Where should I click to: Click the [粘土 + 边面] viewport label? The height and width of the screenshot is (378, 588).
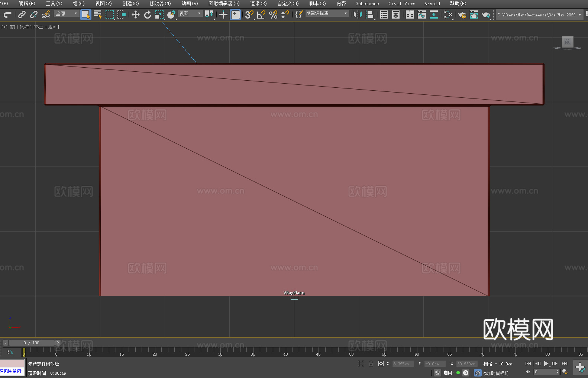coord(46,27)
